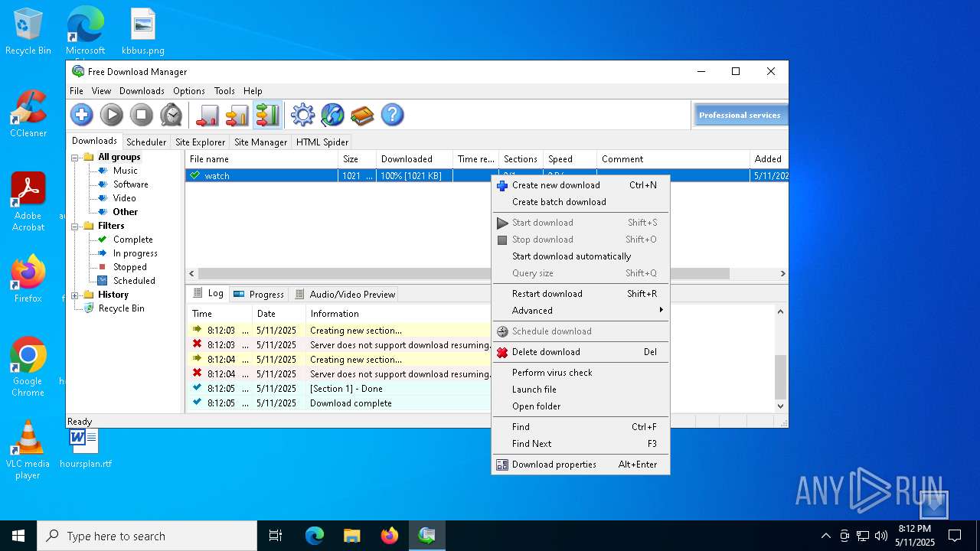Sort by the File name column header
Image resolution: width=980 pixels, height=551 pixels.
point(262,159)
